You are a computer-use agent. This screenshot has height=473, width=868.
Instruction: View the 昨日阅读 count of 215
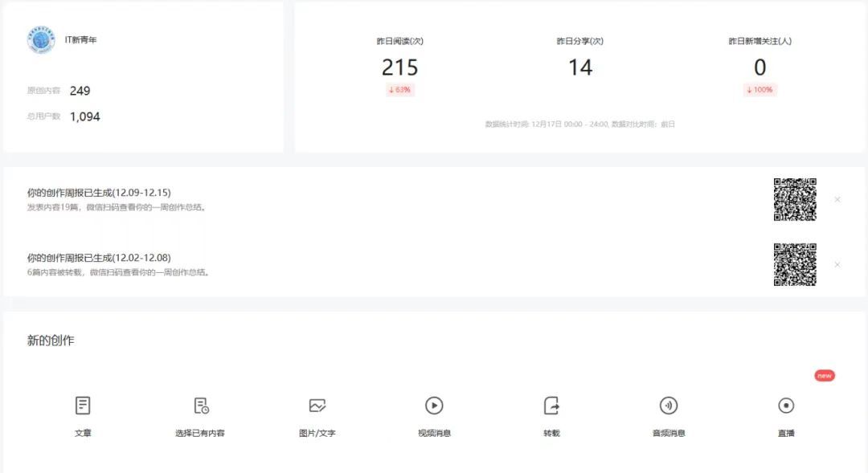point(399,67)
